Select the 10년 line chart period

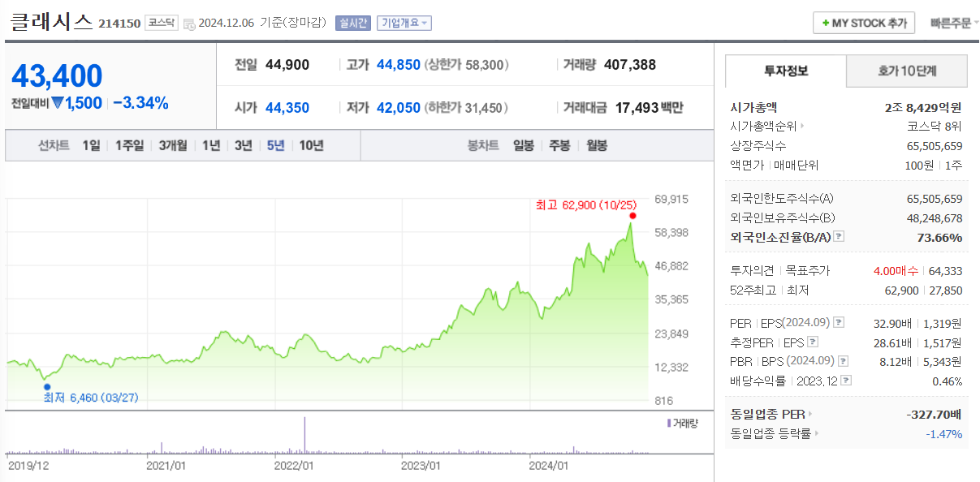coord(312,145)
